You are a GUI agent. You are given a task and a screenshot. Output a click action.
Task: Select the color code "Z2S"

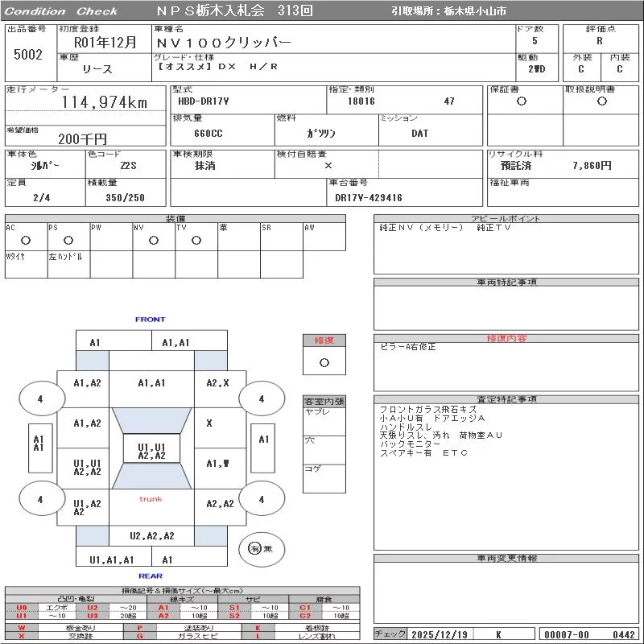tap(128, 166)
